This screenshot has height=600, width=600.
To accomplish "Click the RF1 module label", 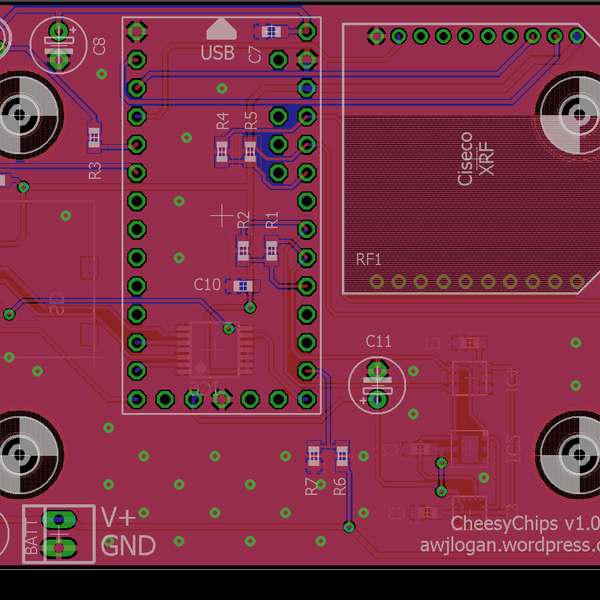I will click(x=368, y=259).
